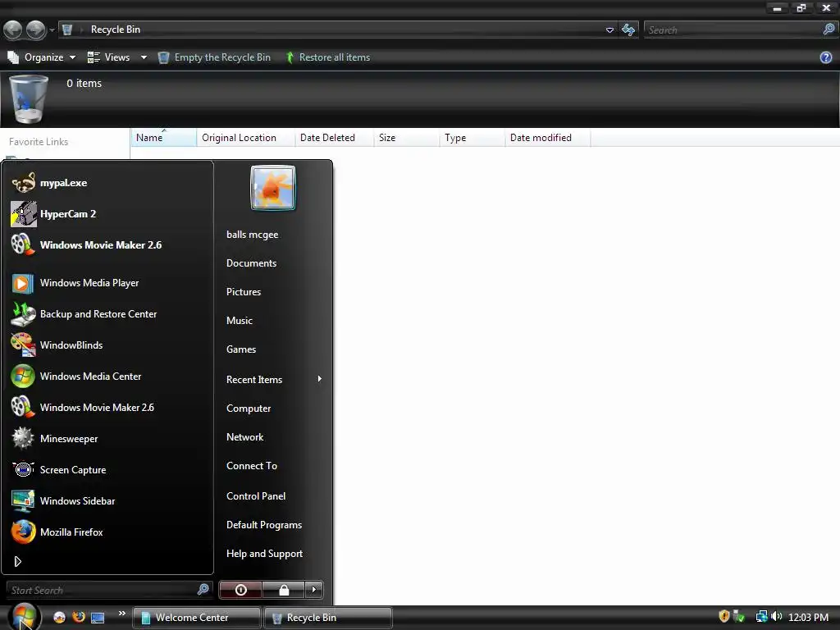Open volume speaker tray icon
The image size is (840, 630).
(x=776, y=617)
